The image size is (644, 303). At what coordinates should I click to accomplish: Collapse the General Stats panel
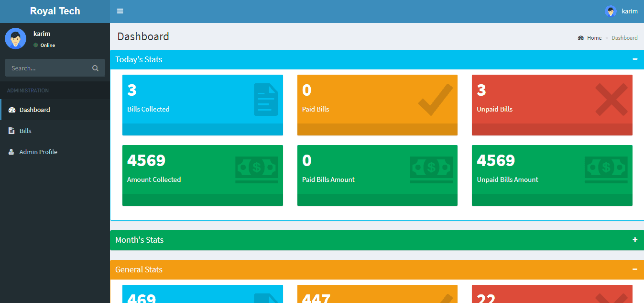(635, 269)
